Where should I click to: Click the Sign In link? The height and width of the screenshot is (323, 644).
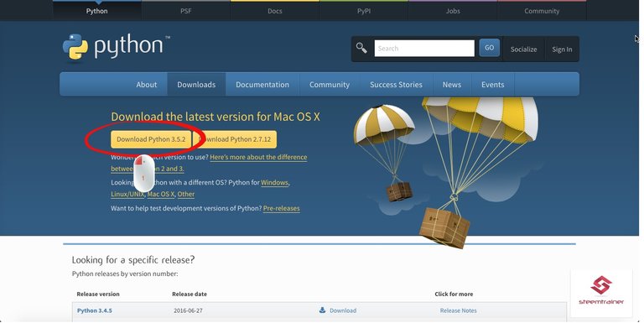tap(562, 49)
